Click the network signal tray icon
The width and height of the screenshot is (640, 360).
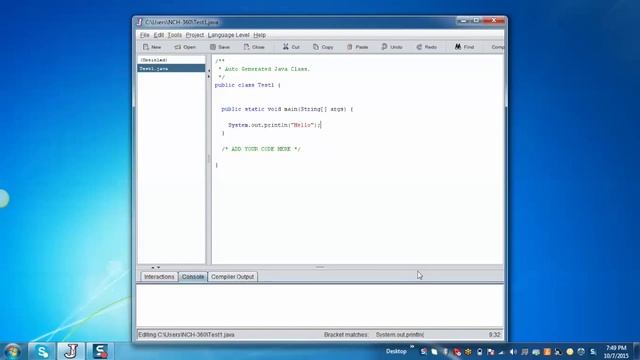(x=501, y=351)
